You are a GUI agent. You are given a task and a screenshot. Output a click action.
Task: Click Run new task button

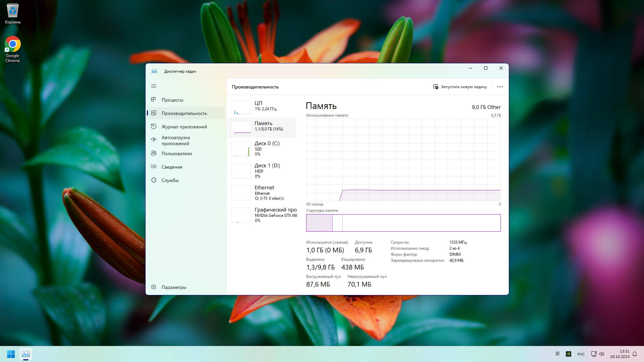pyautogui.click(x=460, y=87)
